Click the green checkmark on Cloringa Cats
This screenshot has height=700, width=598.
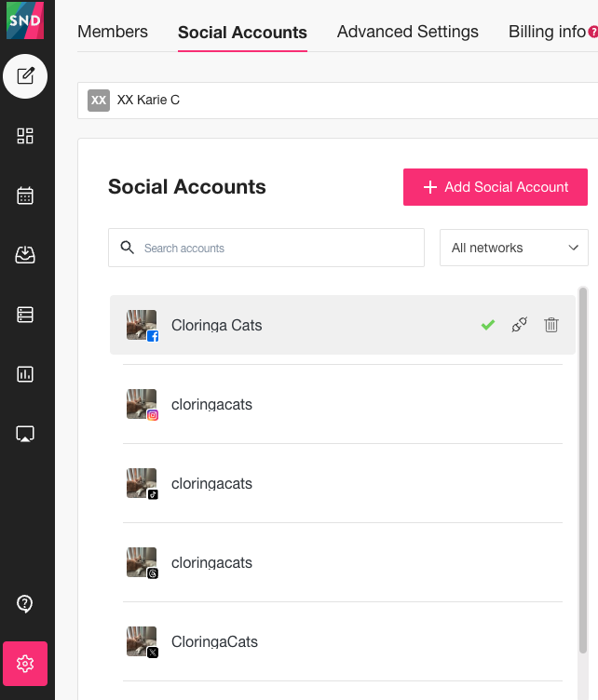coord(488,325)
